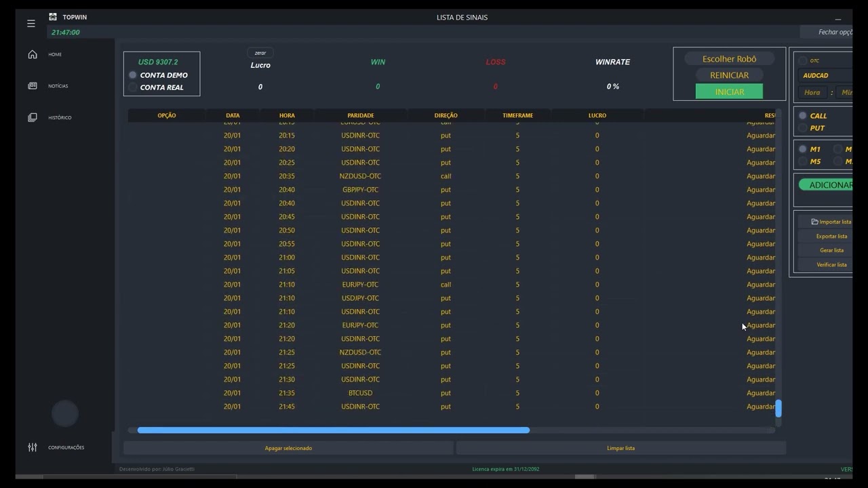Select the PUT direction option
This screenshot has width=868, height=488.
tap(803, 128)
